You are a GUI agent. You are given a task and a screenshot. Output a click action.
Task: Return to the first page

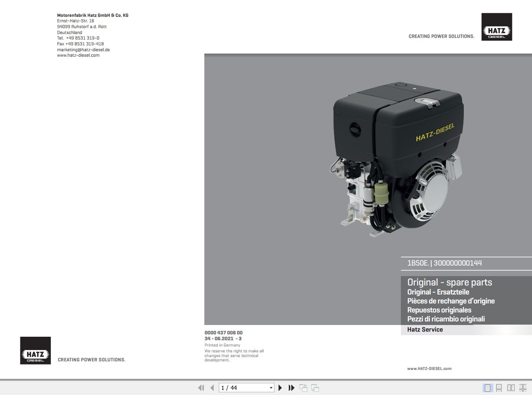point(201,388)
